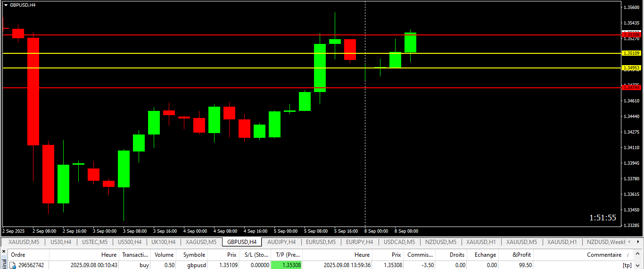
Task: Click close time 2025.09.08 13:59:36
Action: pyautogui.click(x=347, y=265)
